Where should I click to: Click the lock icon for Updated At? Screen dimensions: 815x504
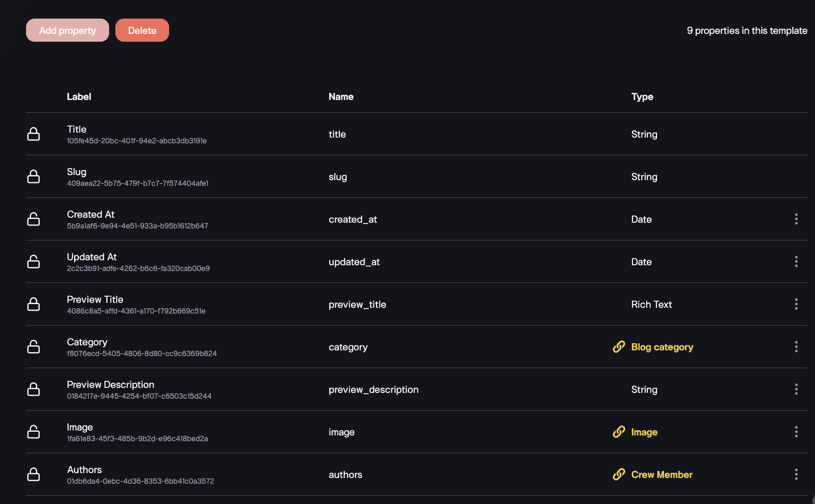coord(33,262)
